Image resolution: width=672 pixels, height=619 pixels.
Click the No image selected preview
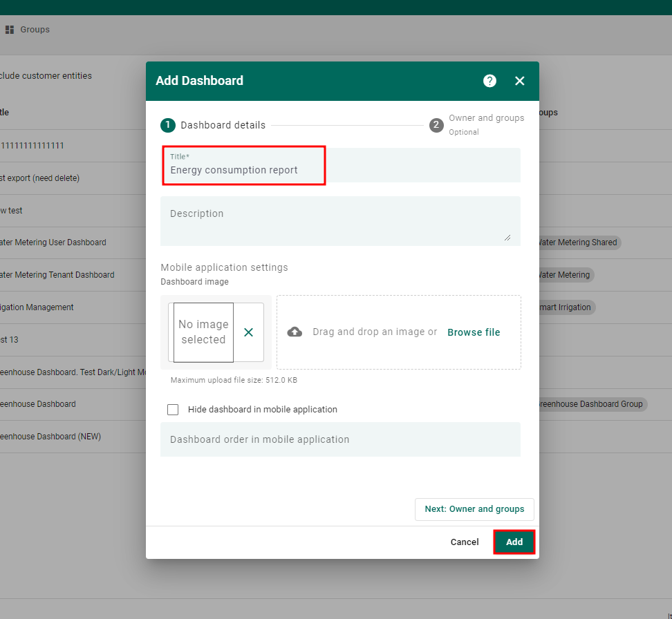pyautogui.click(x=203, y=332)
